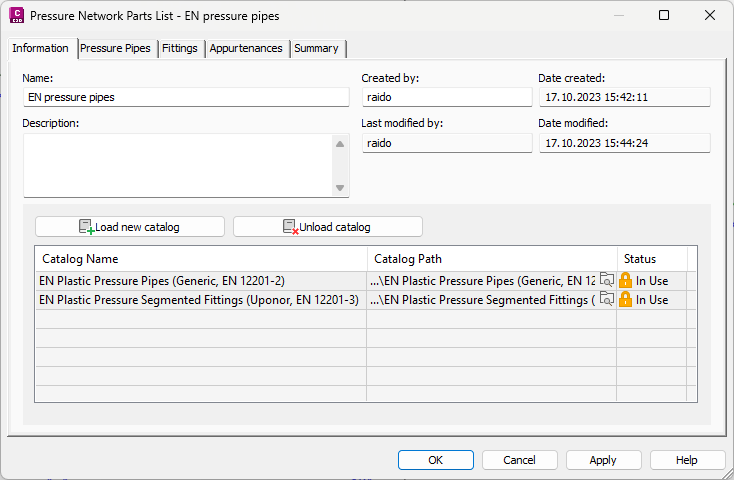Open the Fittings tab

(x=180, y=48)
